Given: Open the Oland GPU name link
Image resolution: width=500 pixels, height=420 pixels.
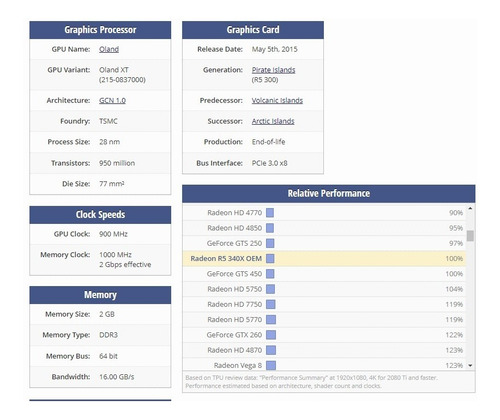Looking at the screenshot, I should point(109,49).
